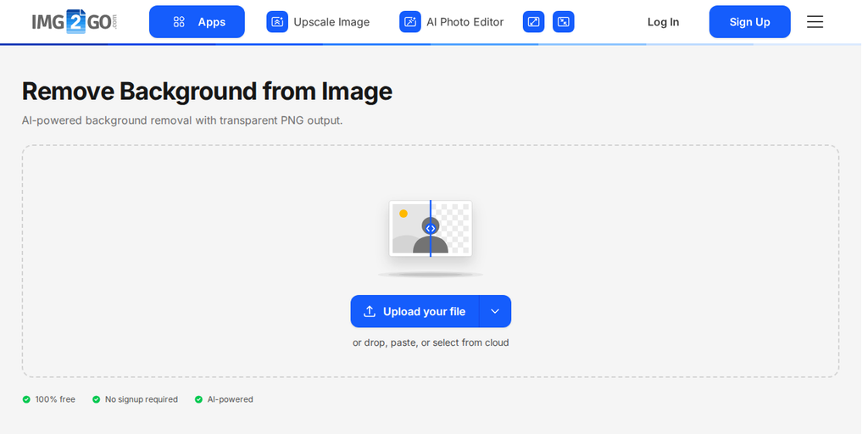This screenshot has height=434, width=868.
Task: Click the AI Photo Editor wand icon
Action: point(410,22)
